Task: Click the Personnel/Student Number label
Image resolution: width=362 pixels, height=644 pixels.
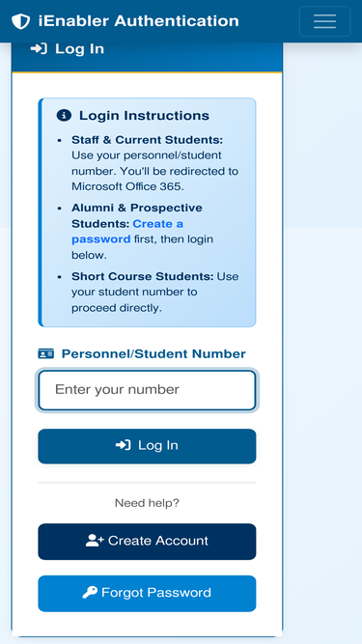Action: tap(153, 353)
